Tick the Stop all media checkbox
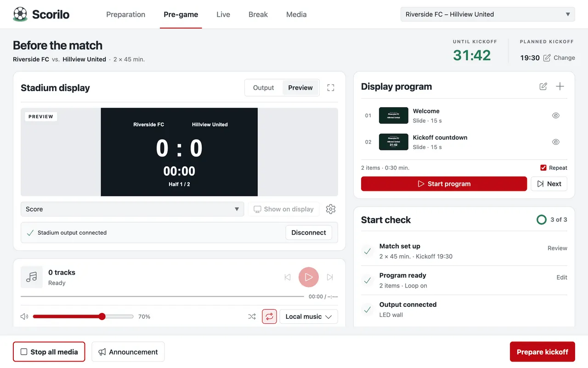Screen dimensions: 588x368 [24, 352]
